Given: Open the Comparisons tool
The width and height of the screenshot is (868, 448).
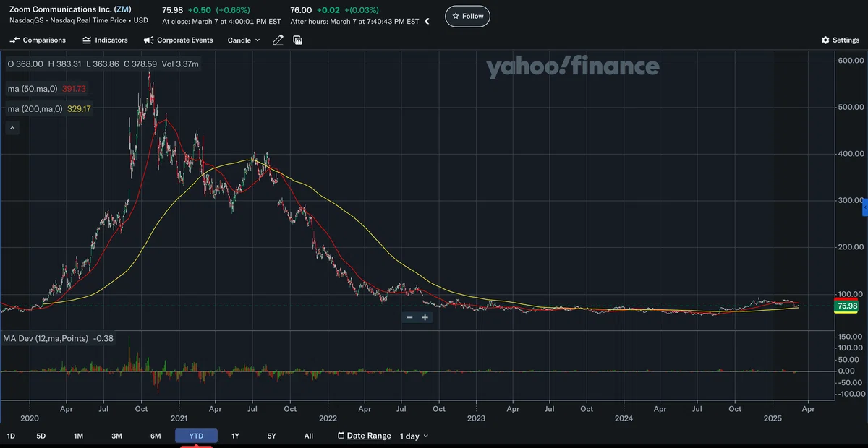Looking at the screenshot, I should [x=37, y=40].
